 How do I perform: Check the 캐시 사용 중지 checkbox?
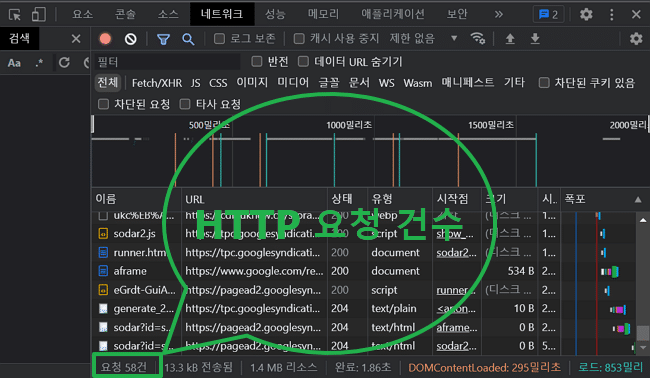coord(299,39)
